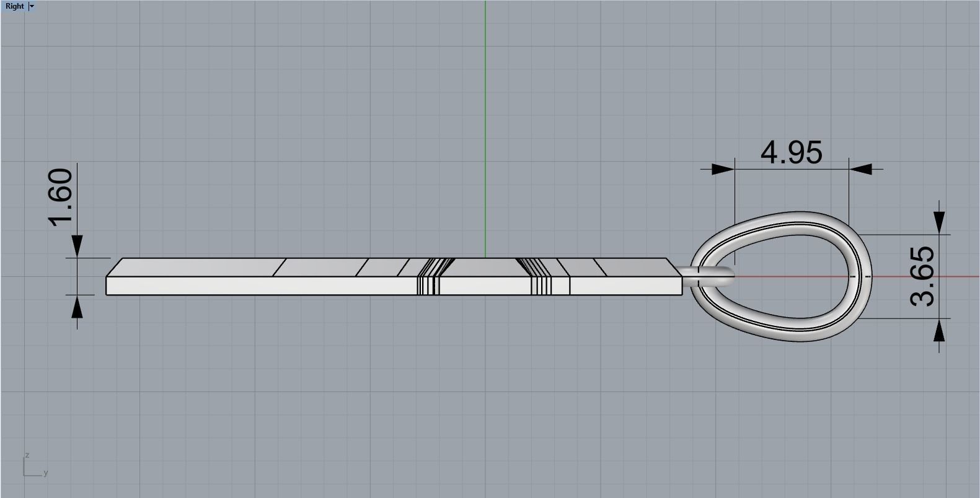This screenshot has height=498, width=980.
Task: Select the 3.65 dimension text
Action: 922,276
